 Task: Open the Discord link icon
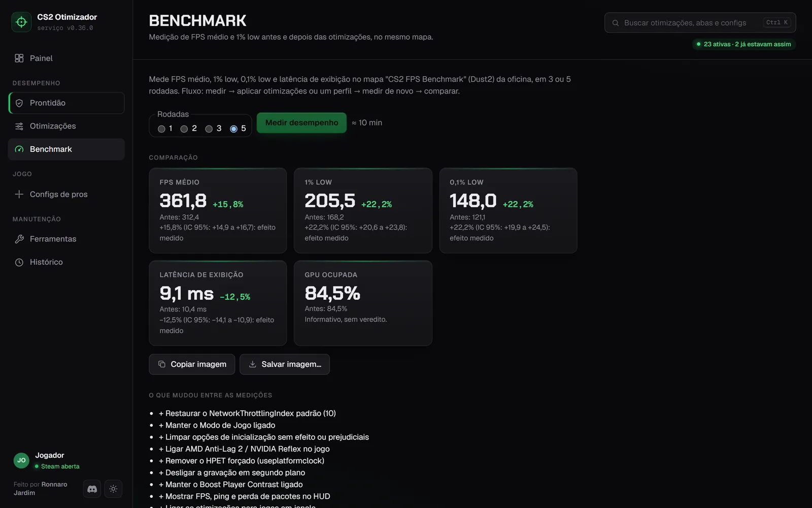pyautogui.click(x=92, y=489)
